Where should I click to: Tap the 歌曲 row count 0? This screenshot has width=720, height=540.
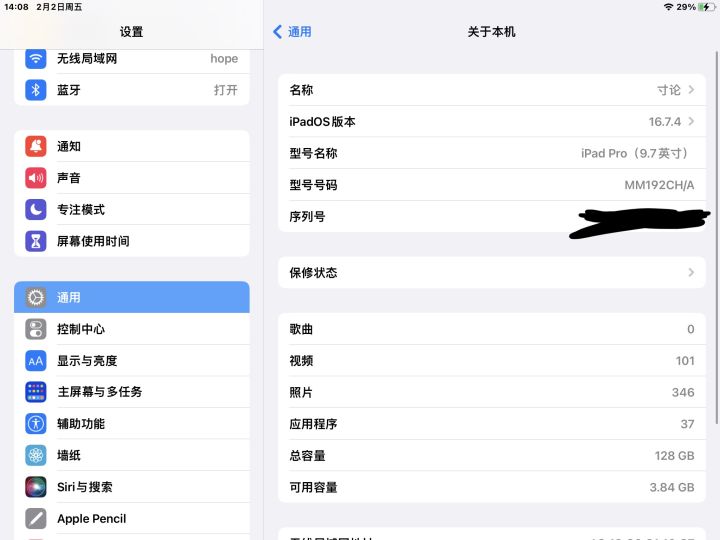[691, 329]
